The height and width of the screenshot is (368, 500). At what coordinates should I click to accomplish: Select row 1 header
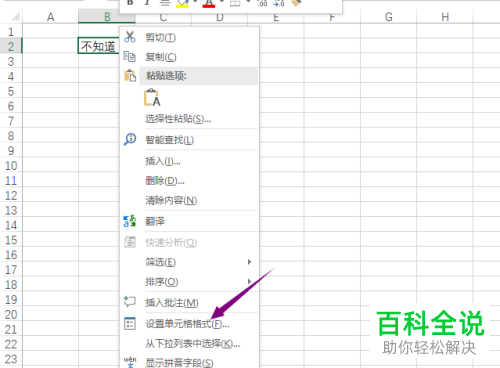click(x=11, y=31)
